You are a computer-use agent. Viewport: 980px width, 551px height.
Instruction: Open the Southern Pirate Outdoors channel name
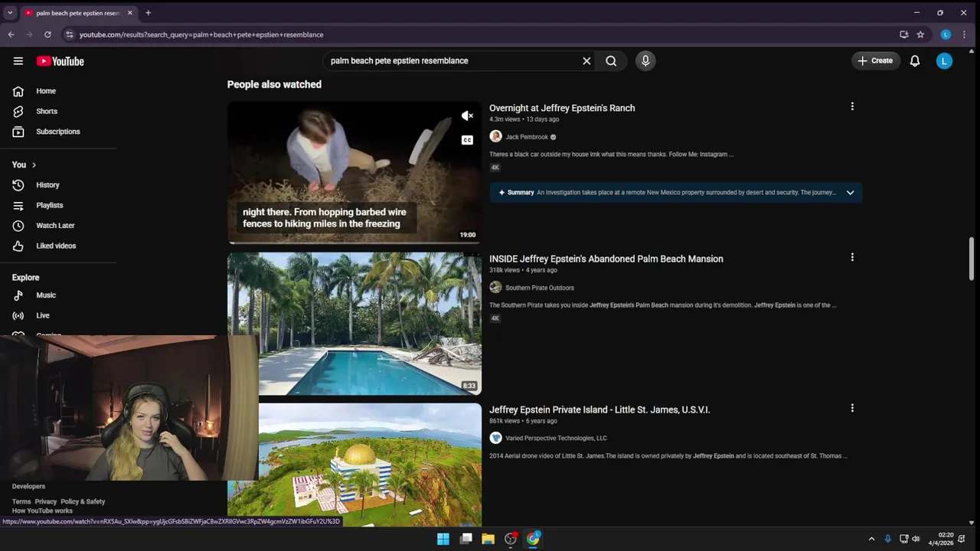pyautogui.click(x=540, y=288)
